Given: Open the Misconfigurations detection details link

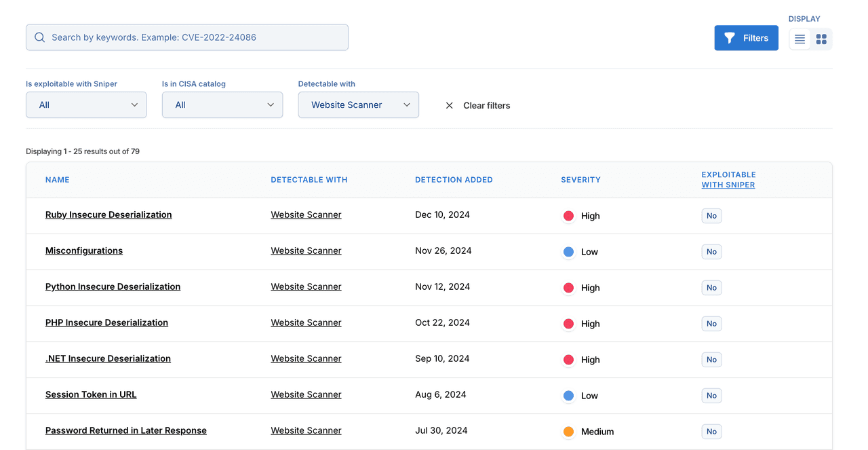Looking at the screenshot, I should 83,250.
